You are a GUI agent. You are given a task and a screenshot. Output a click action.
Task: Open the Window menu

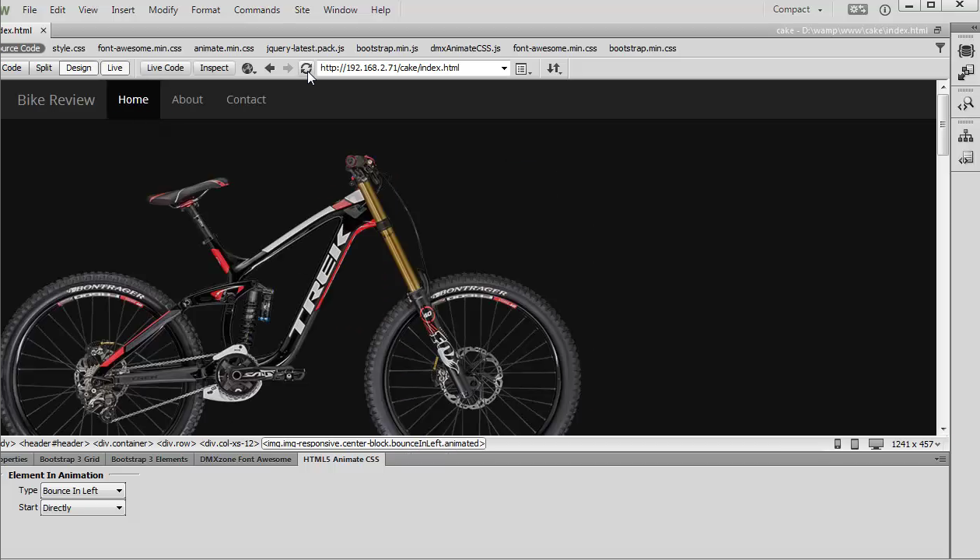[340, 10]
